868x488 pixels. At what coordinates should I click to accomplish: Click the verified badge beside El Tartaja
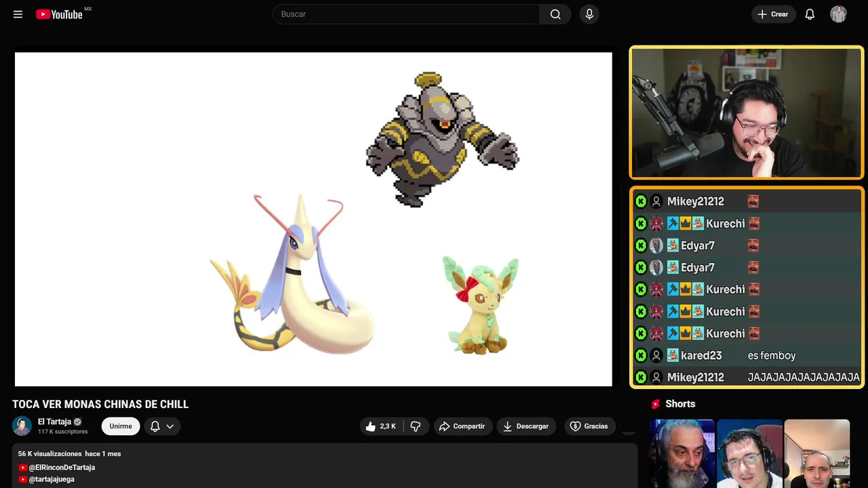(77, 422)
